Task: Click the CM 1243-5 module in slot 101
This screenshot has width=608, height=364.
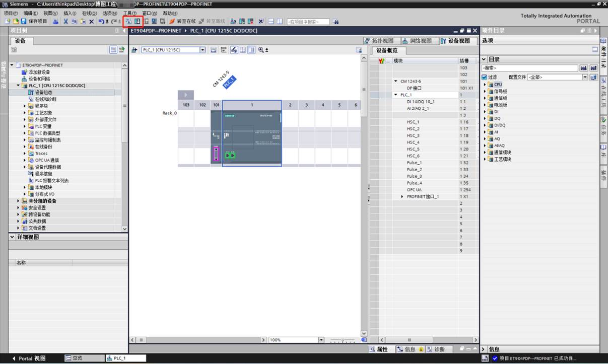Action: coord(216,137)
